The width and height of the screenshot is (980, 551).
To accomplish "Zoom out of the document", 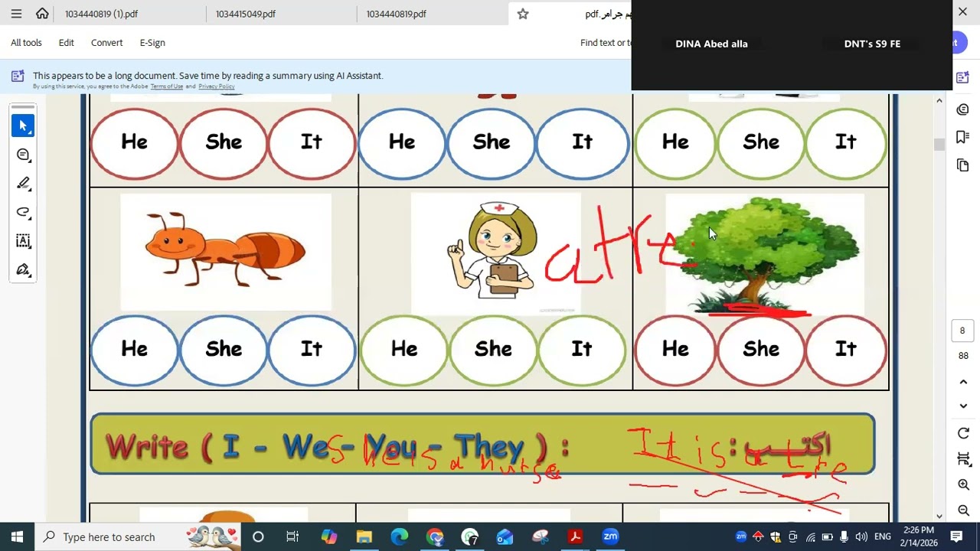I will [963, 510].
